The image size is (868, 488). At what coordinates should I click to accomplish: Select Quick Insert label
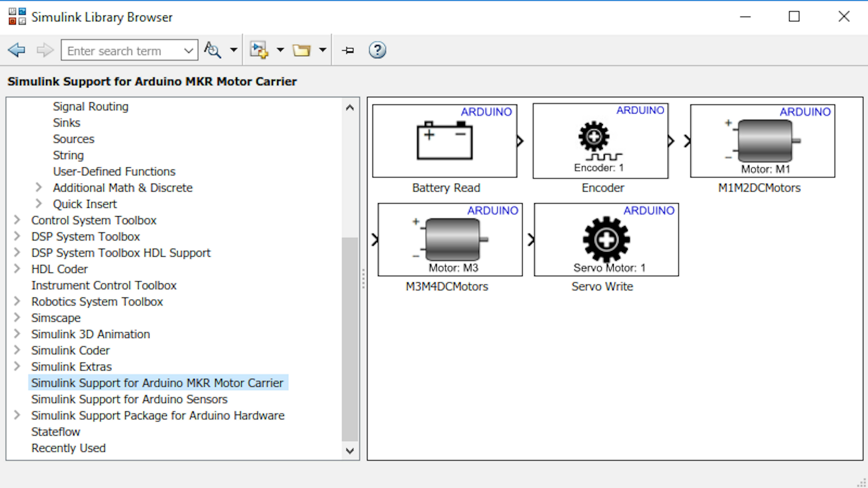point(85,204)
